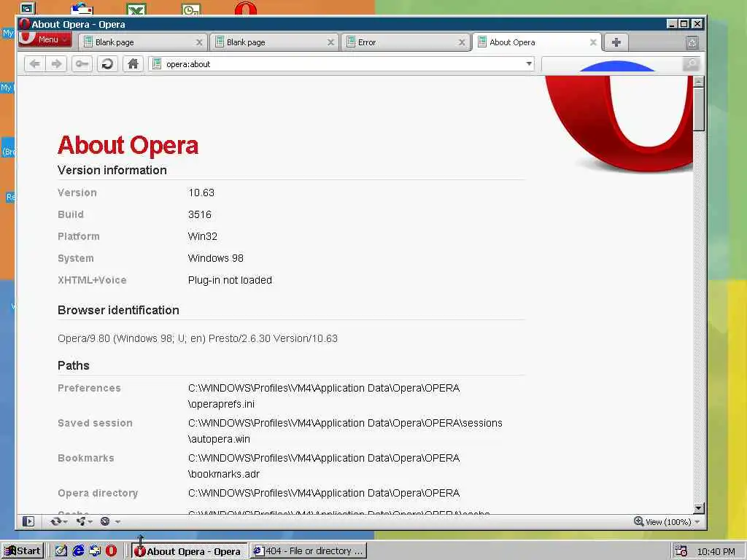Open Opera Unite dropdown arrow

coord(90,522)
